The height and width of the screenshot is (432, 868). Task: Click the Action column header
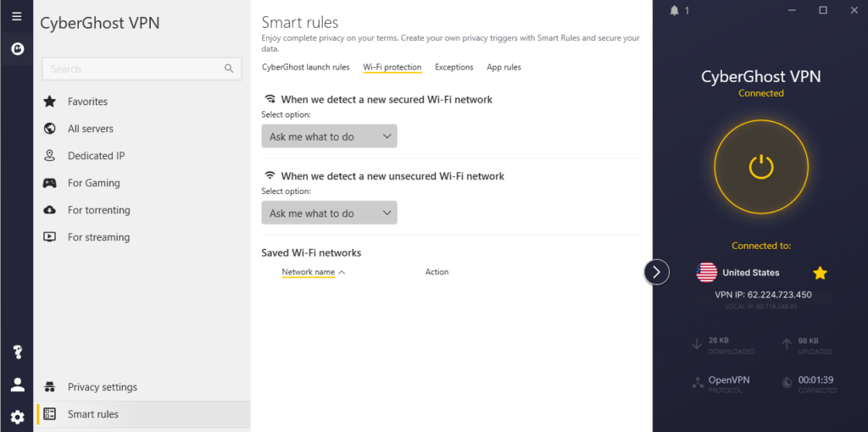click(437, 272)
